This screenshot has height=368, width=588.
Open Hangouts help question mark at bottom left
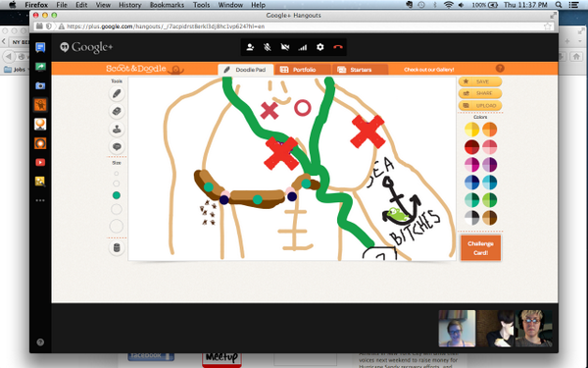tap(40, 342)
